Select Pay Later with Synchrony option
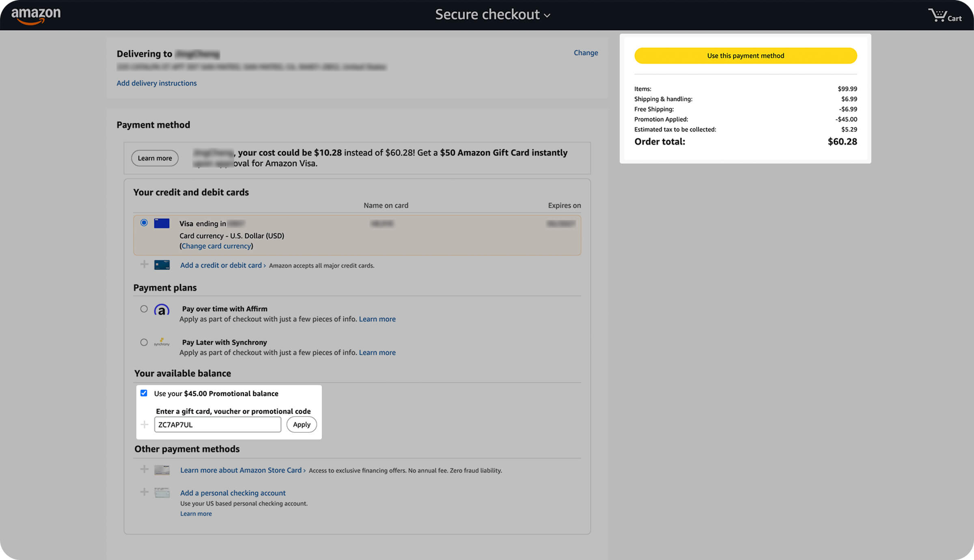 click(x=144, y=342)
